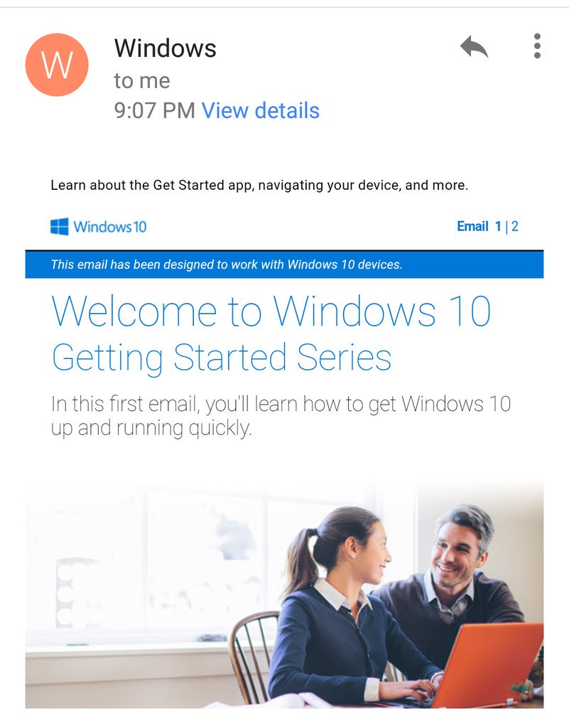Open View details link

click(x=260, y=110)
